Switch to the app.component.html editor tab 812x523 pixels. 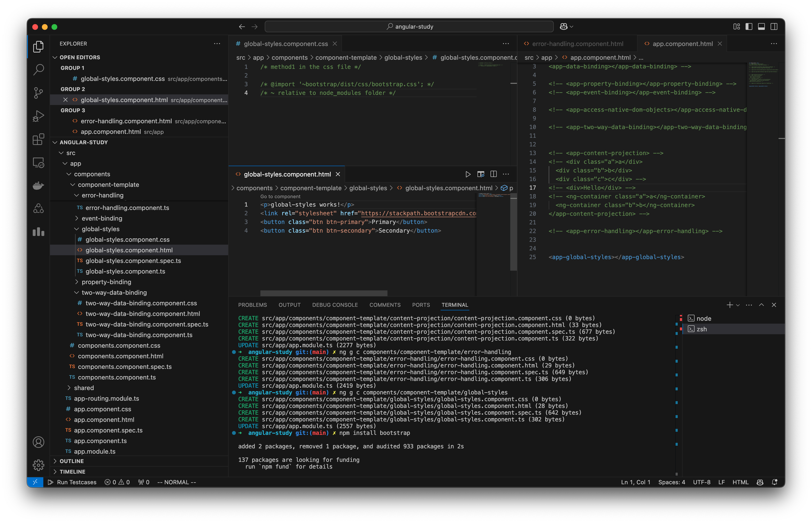pyautogui.click(x=682, y=44)
